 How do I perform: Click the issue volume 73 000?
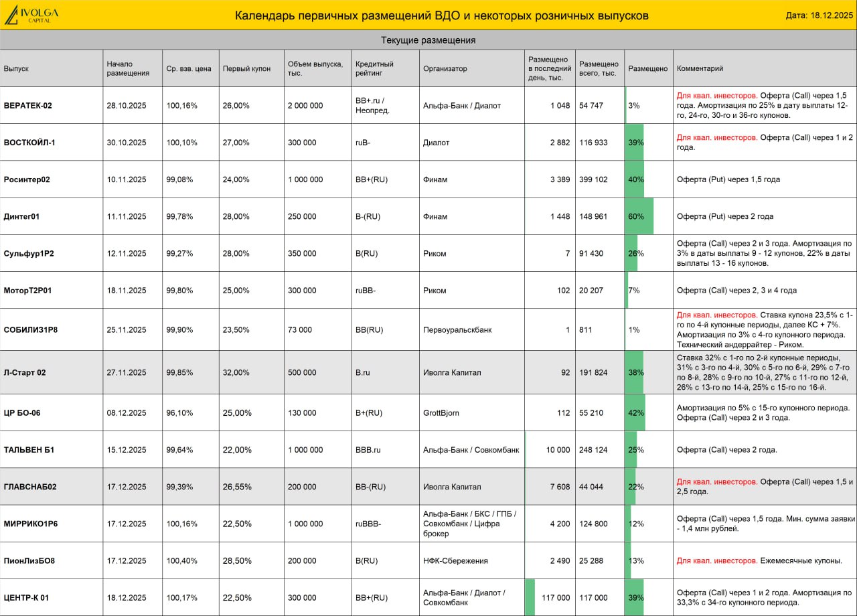[x=300, y=329]
